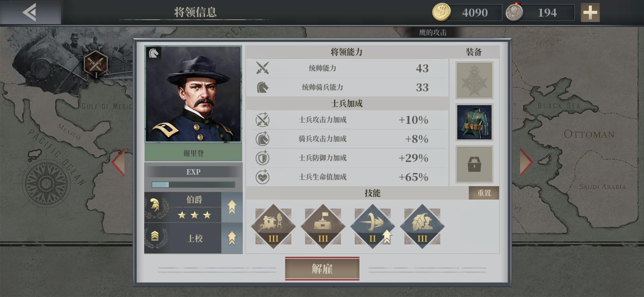644x297 pixels.
Task: Click the 解雇 dismiss button
Action: (322, 269)
